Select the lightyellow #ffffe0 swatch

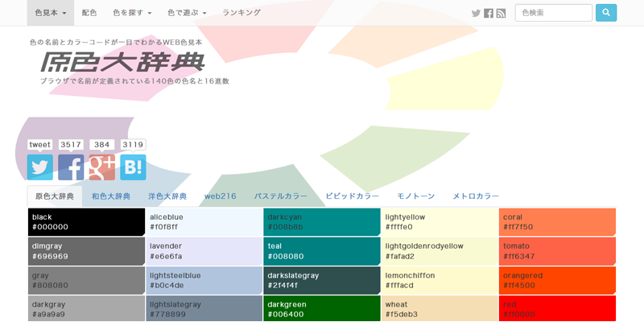440,222
